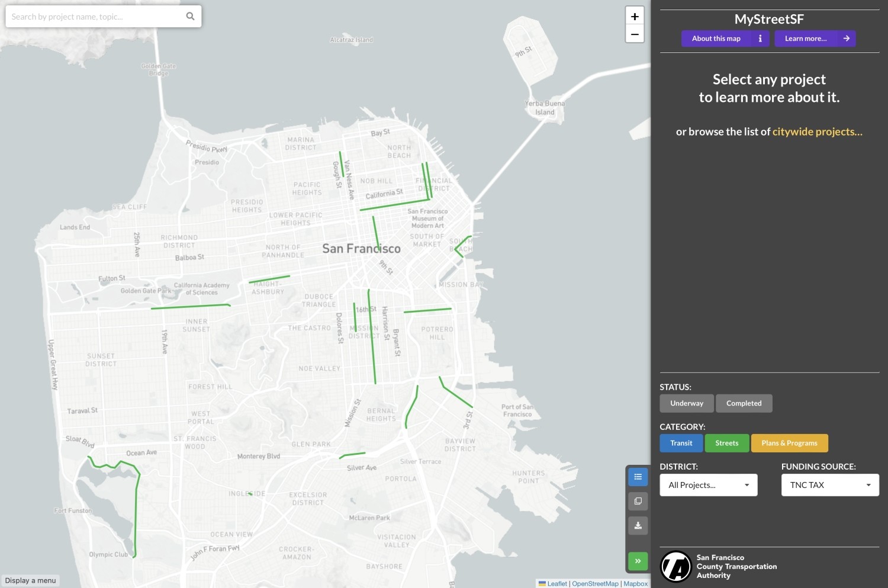Toggle the Underway status filter
This screenshot has width=888, height=588.
(687, 403)
